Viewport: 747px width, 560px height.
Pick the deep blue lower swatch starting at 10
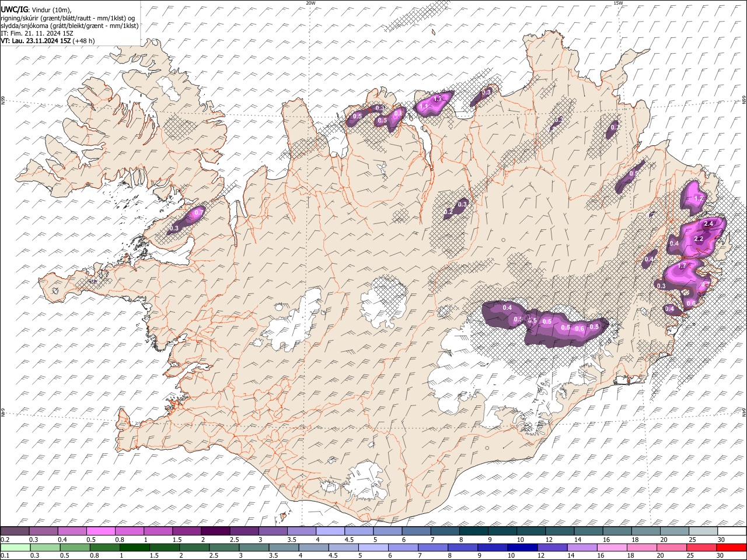click(522, 547)
